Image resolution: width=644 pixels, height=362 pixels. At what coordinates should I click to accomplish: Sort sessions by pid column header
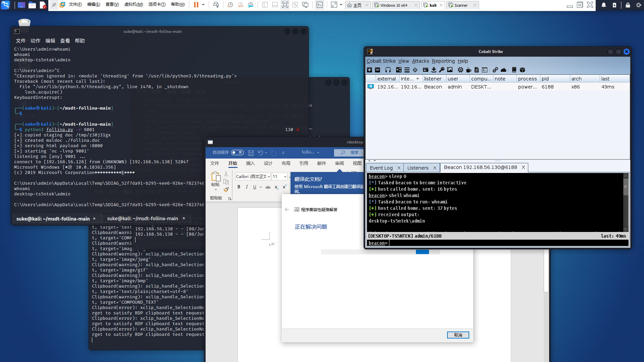[555, 79]
